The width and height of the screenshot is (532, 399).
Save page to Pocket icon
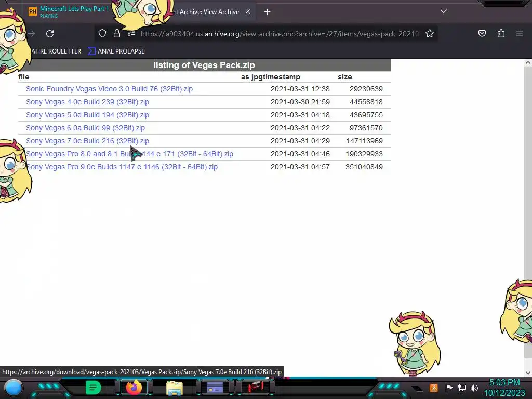(x=482, y=33)
